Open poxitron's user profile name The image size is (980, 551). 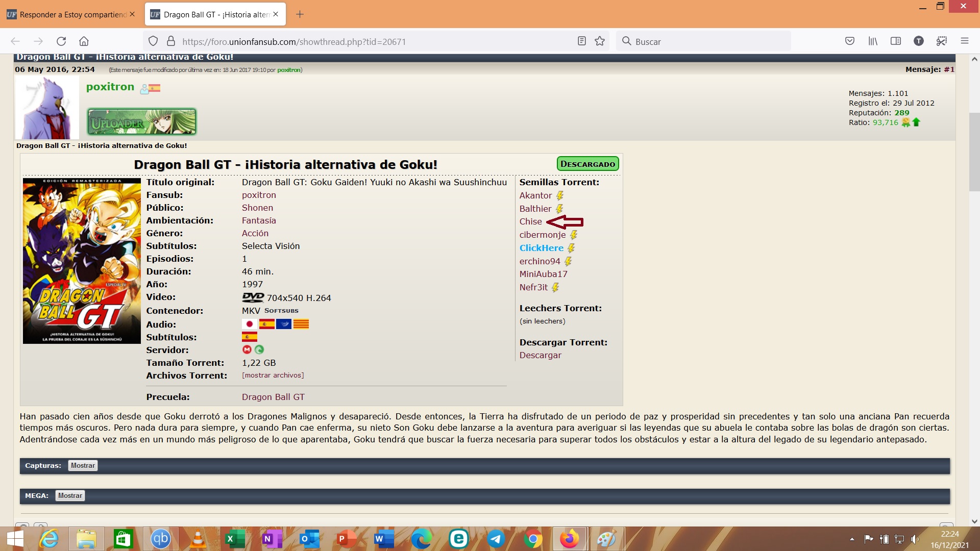pos(110,87)
